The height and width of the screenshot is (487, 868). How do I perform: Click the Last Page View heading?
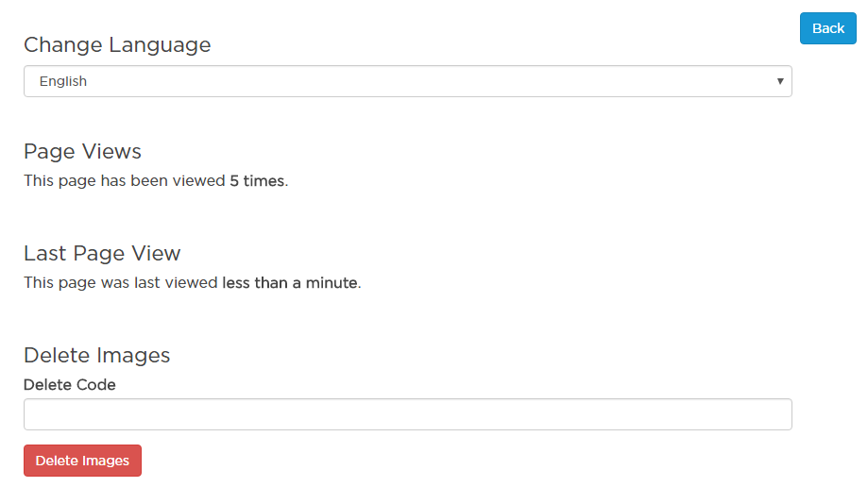point(102,253)
